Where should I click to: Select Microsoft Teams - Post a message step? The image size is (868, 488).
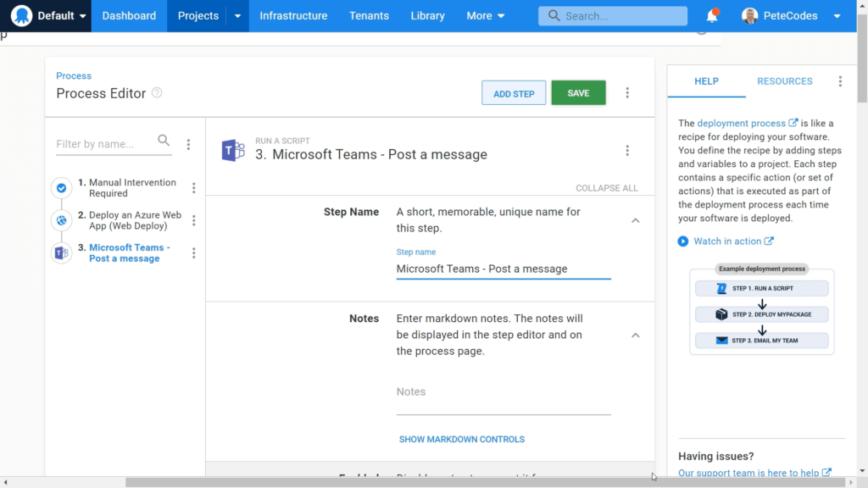[130, 252]
